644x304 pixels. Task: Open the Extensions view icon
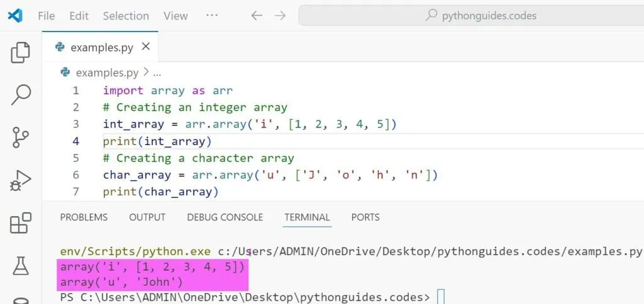(21, 223)
